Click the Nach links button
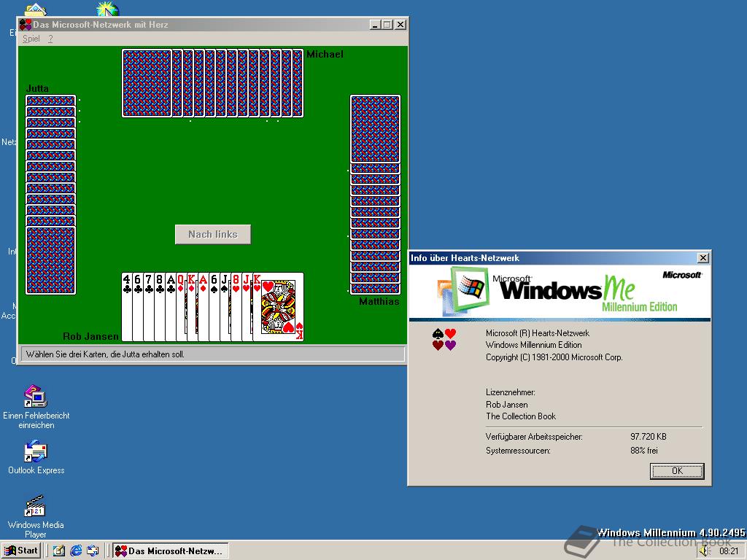The height and width of the screenshot is (560, 747). click(x=213, y=234)
